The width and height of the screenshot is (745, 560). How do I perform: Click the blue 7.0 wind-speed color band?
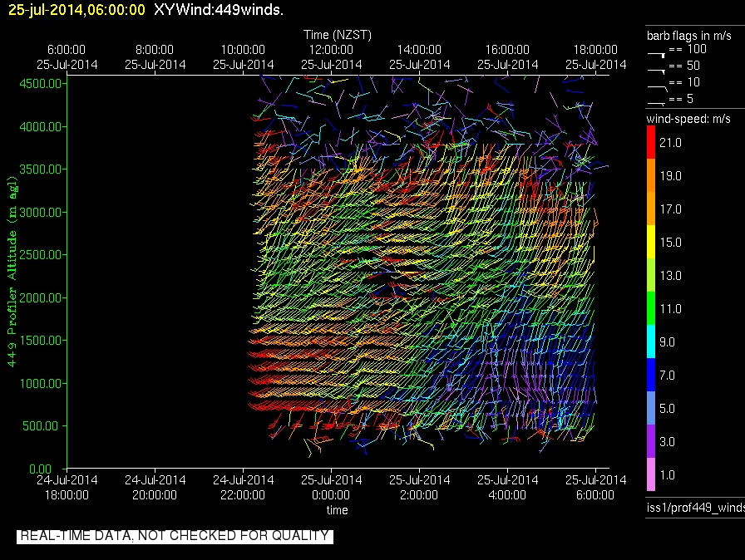coord(651,375)
